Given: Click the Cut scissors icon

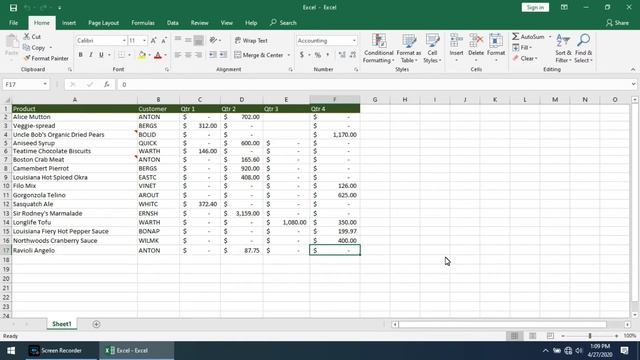Looking at the screenshot, I should pyautogui.click(x=27, y=37).
